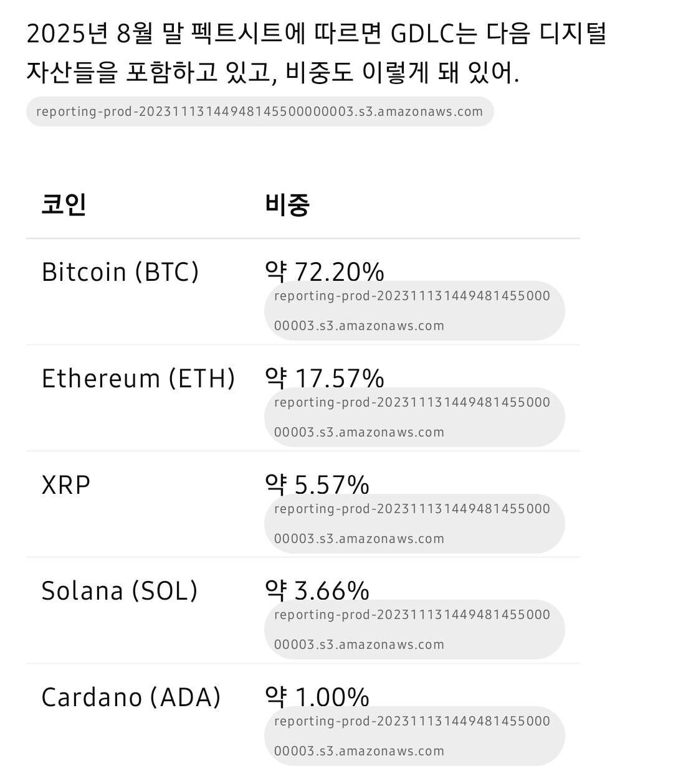Select the XRP table entry
This screenshot has width=673, height=784.
point(66,484)
